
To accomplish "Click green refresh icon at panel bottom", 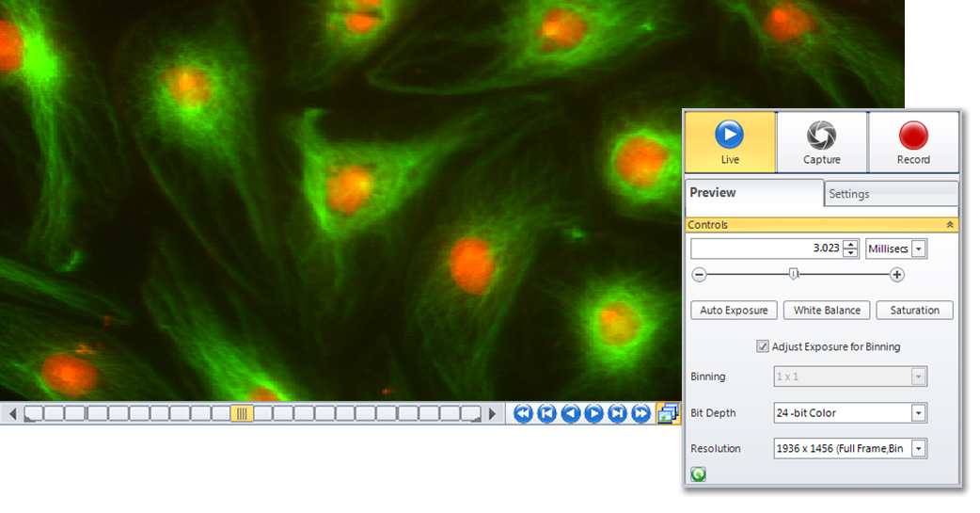I will tap(698, 475).
